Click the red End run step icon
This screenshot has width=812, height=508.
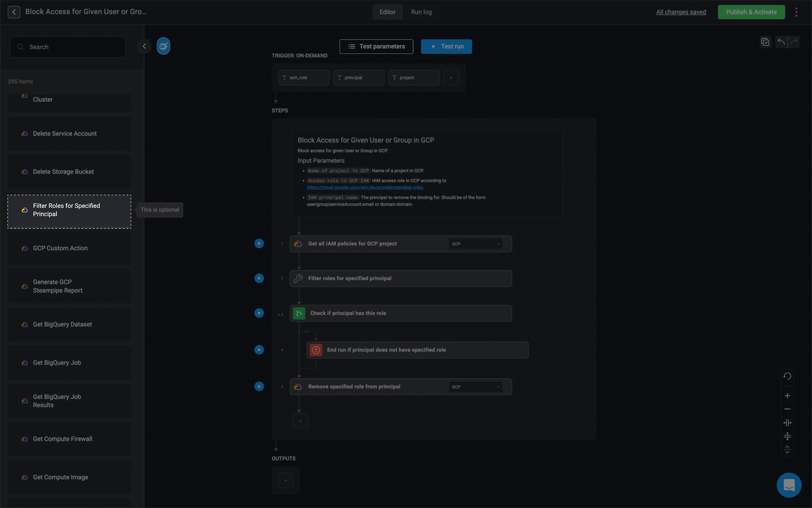316,350
